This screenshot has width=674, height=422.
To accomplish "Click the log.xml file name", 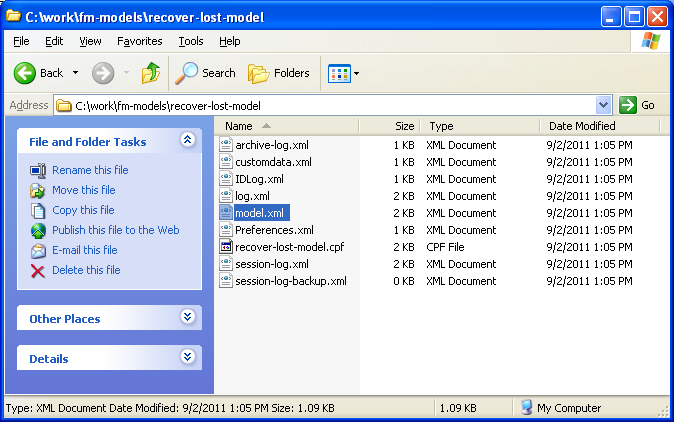I will [252, 196].
